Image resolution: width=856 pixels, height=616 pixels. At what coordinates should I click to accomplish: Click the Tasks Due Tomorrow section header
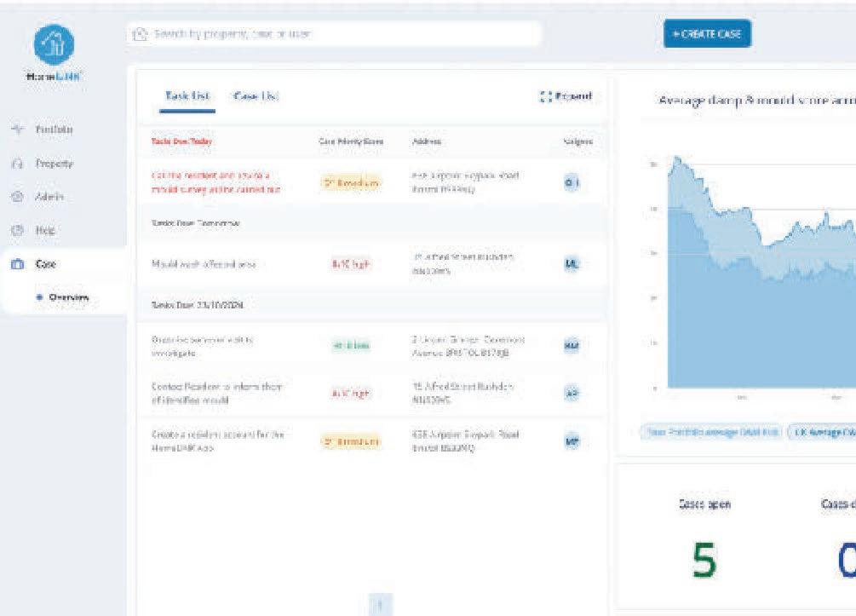[195, 223]
